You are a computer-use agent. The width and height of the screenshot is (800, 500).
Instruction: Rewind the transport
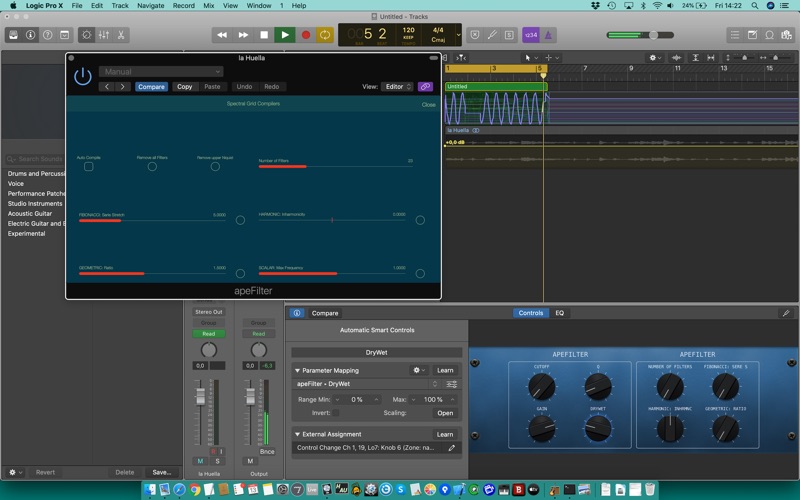click(222, 35)
